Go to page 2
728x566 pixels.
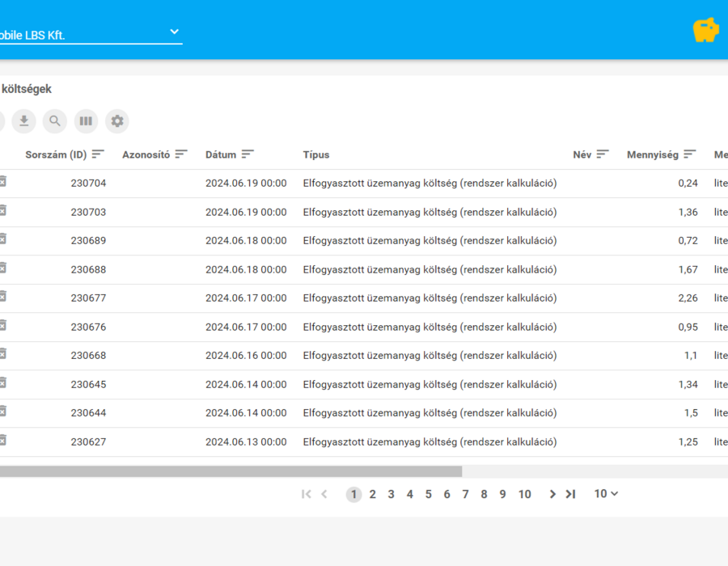tap(372, 495)
